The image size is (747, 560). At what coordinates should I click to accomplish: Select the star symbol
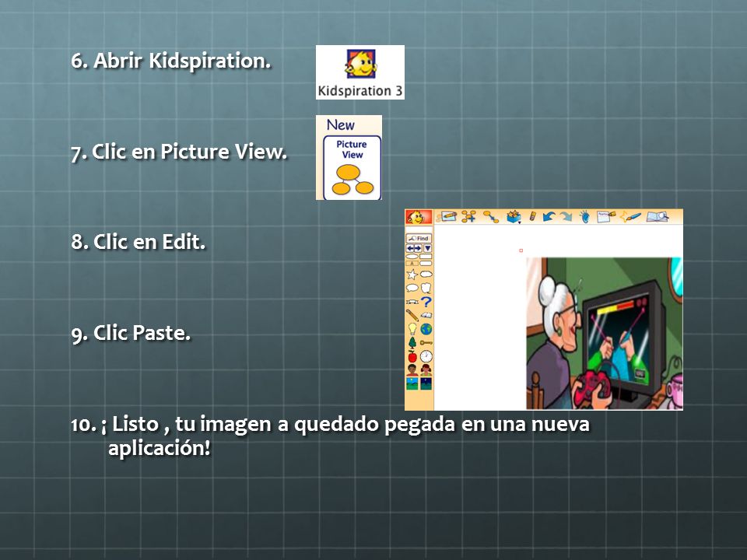[x=412, y=275]
